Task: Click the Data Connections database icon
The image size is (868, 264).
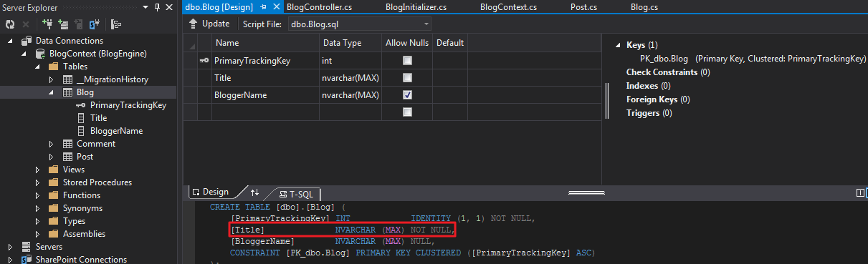Action: 27,41
